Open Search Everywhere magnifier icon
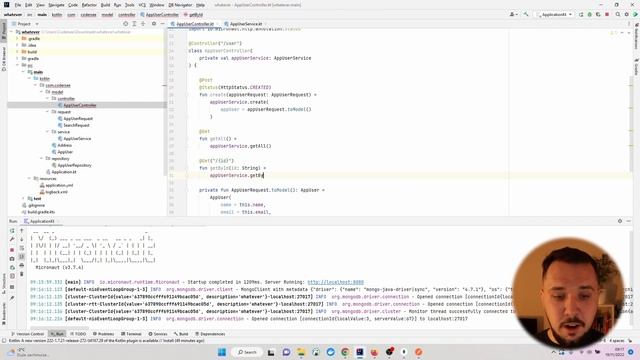The height and width of the screenshot is (360, 640). coord(618,14)
